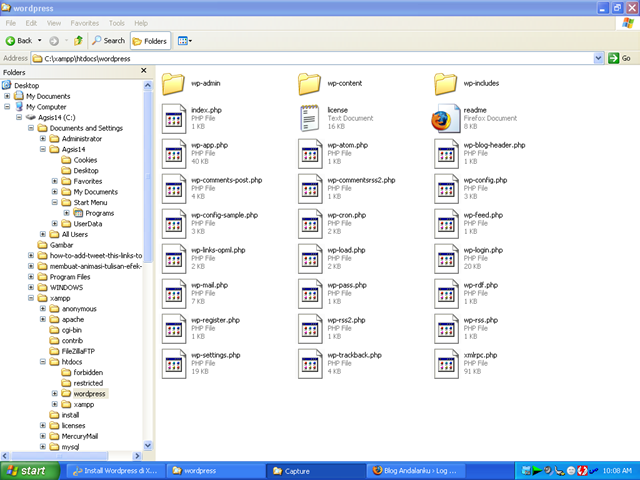
Task: Select the wp-cron.php file icon
Action: tap(310, 224)
